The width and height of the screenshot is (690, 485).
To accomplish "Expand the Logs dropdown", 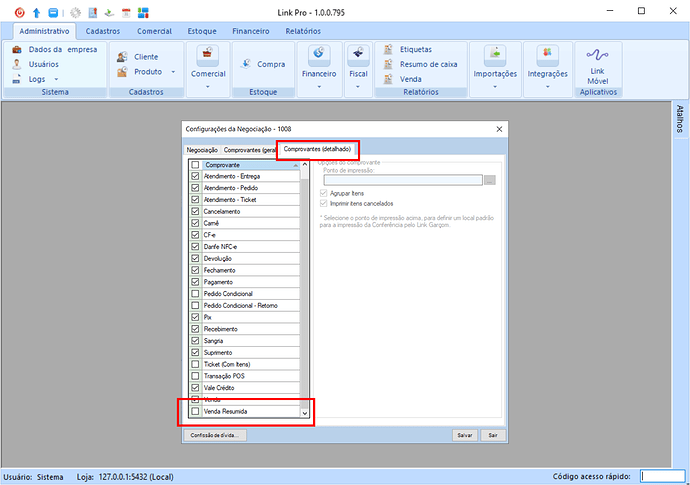I will 56,78.
